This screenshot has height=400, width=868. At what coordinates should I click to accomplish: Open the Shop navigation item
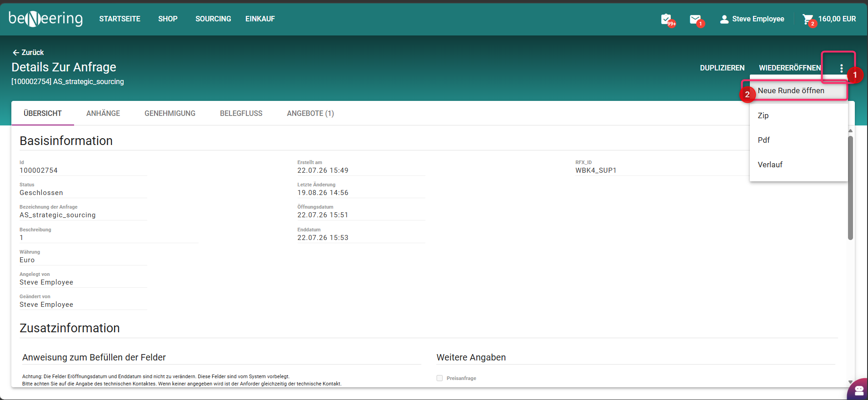168,19
